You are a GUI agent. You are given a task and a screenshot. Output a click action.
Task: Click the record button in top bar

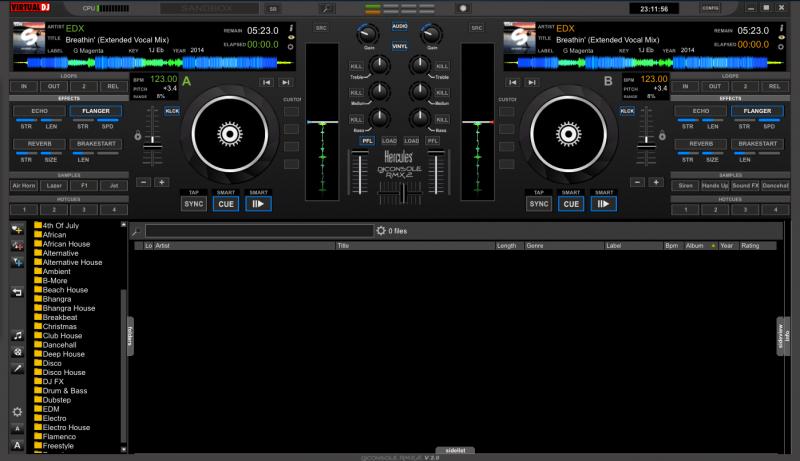(463, 8)
